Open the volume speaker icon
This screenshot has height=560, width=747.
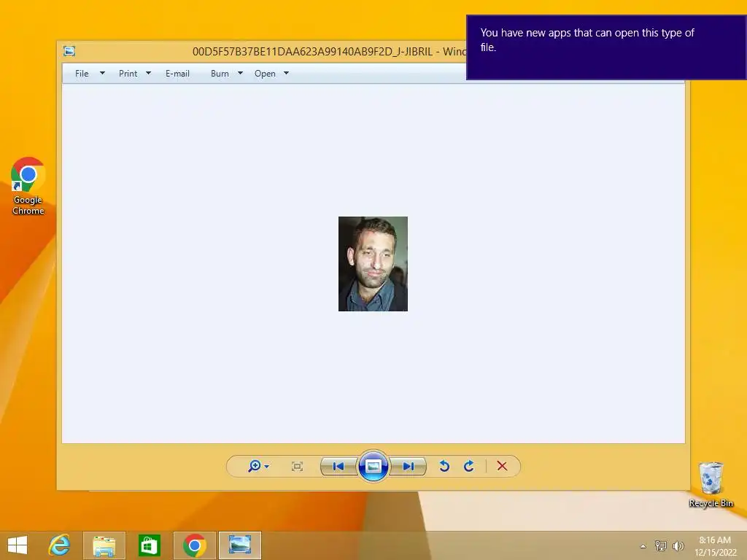pos(678,545)
